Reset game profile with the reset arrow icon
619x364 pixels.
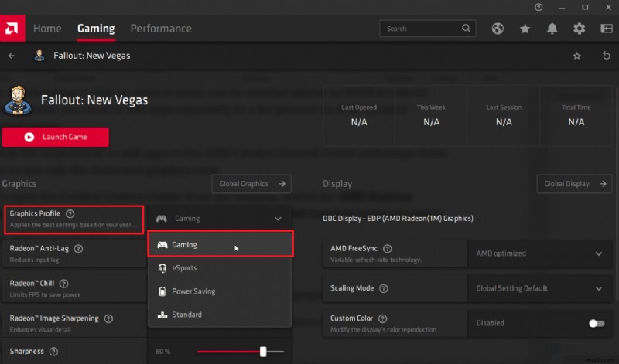tap(606, 56)
